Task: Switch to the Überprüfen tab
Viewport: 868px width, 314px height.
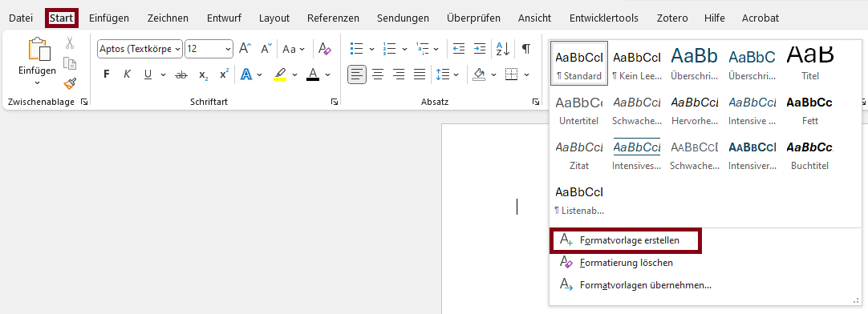Action: tap(473, 18)
